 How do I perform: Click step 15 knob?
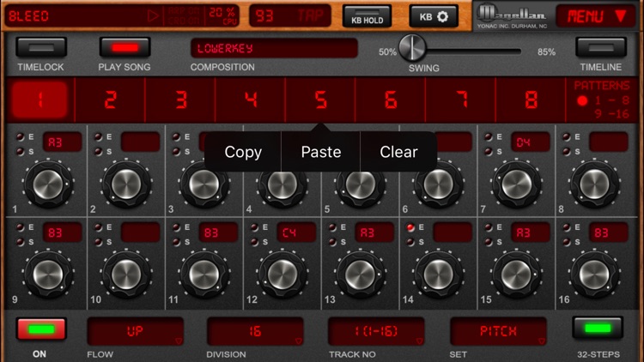(516, 275)
